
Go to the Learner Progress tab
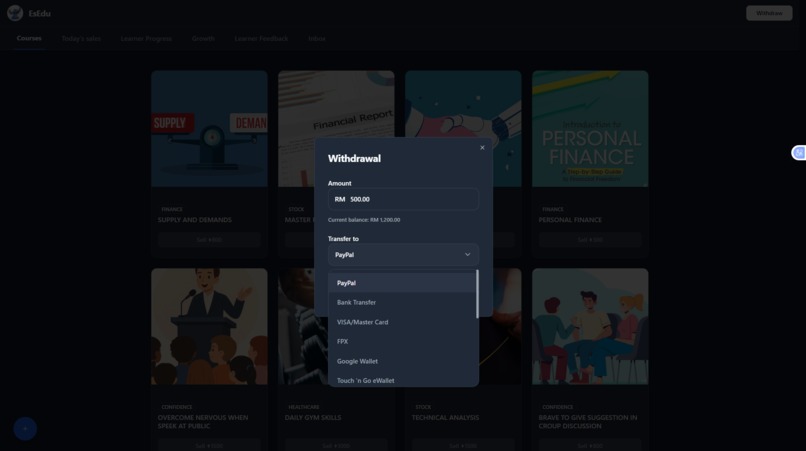point(146,39)
